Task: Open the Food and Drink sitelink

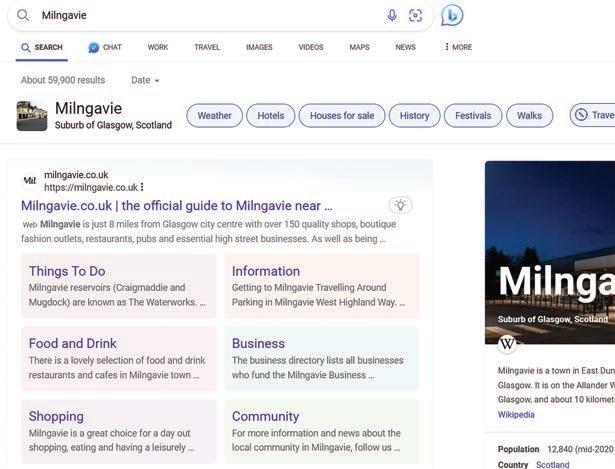Action: [x=73, y=344]
